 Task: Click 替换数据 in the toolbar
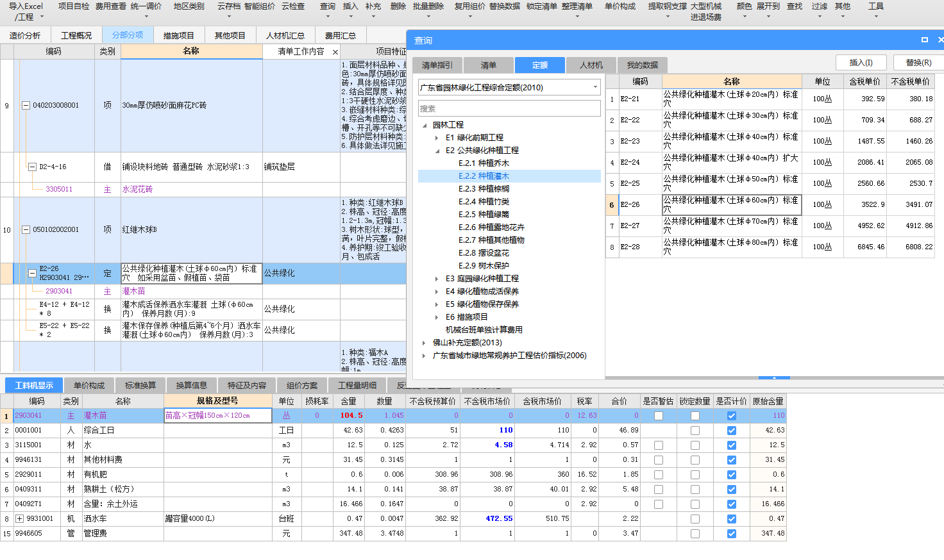tap(505, 6)
